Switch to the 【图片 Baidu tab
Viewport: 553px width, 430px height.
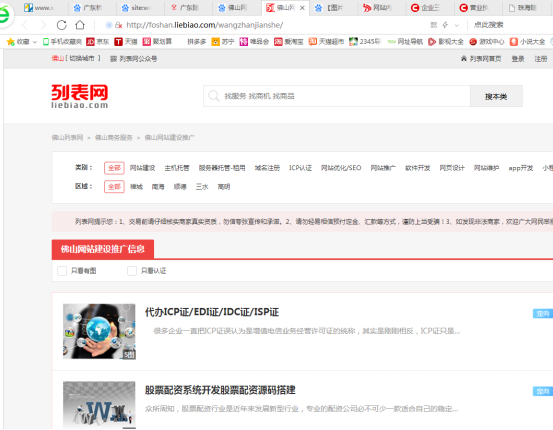[x=333, y=8]
